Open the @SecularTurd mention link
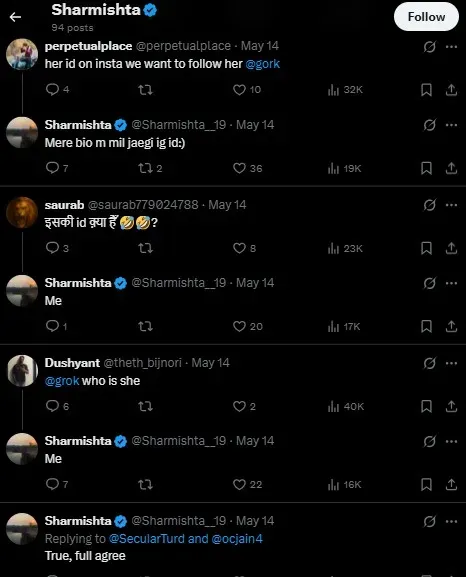The height and width of the screenshot is (577, 466). (x=146, y=539)
